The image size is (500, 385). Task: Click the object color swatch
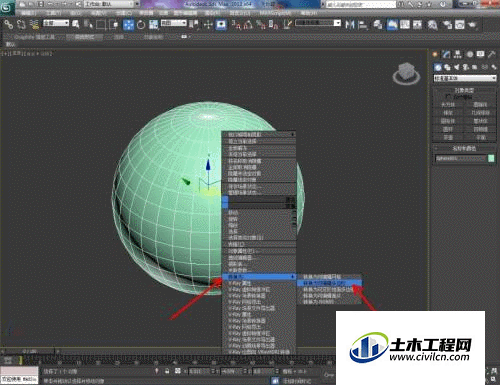pyautogui.click(x=491, y=158)
